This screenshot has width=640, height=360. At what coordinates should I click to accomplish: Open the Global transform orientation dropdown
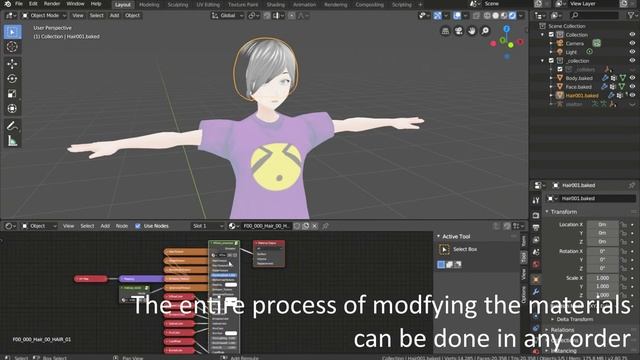point(227,16)
